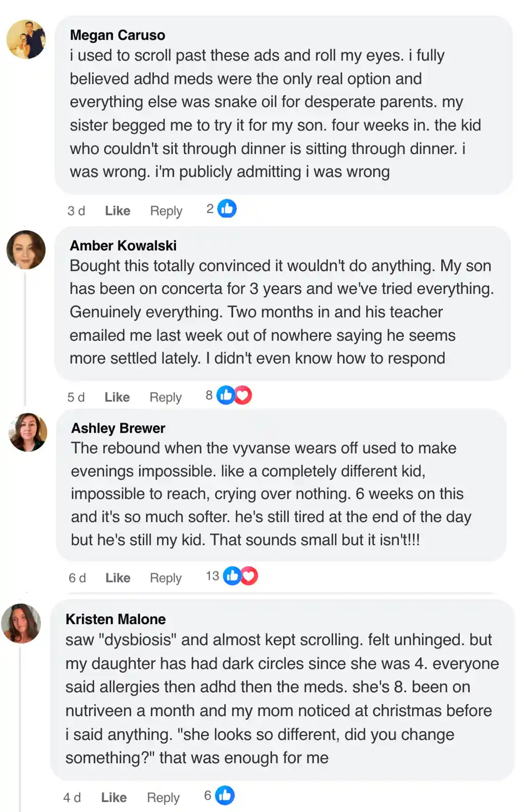Open Amber Kowalski's profile picture
The height and width of the screenshot is (812, 524).
[26, 250]
